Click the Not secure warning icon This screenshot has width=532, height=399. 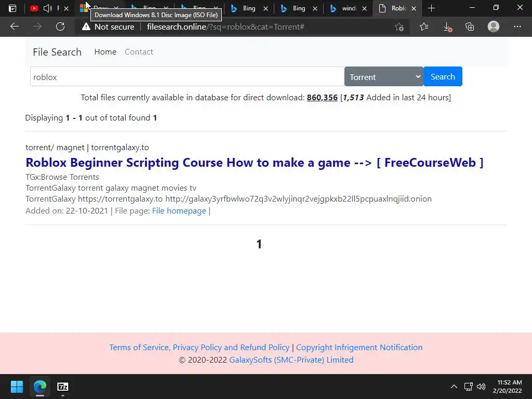coord(86,26)
